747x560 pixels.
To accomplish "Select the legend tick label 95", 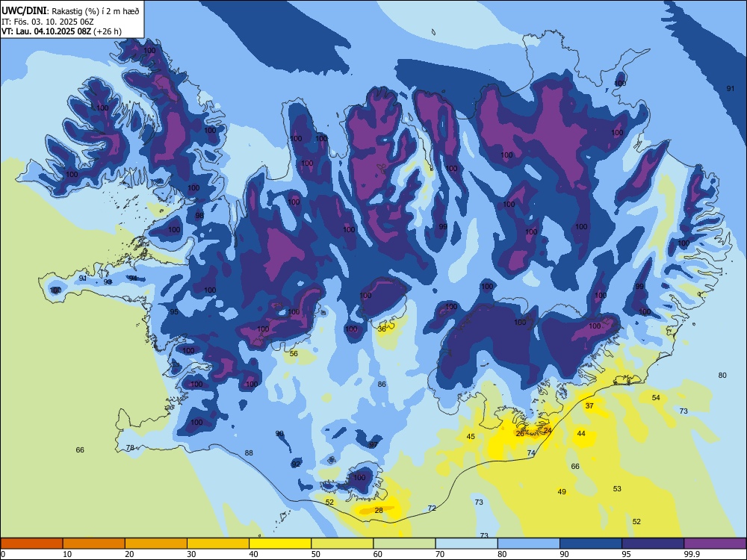I will (626, 554).
